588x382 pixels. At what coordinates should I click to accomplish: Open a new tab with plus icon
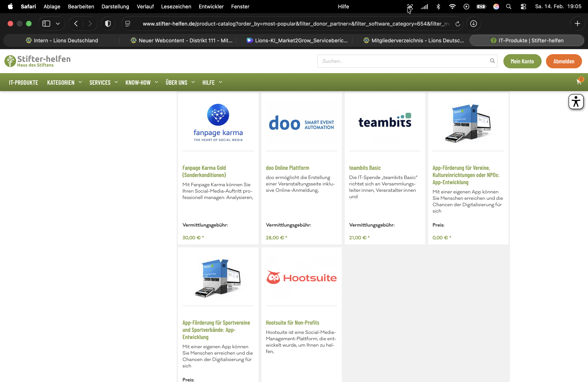tap(577, 24)
